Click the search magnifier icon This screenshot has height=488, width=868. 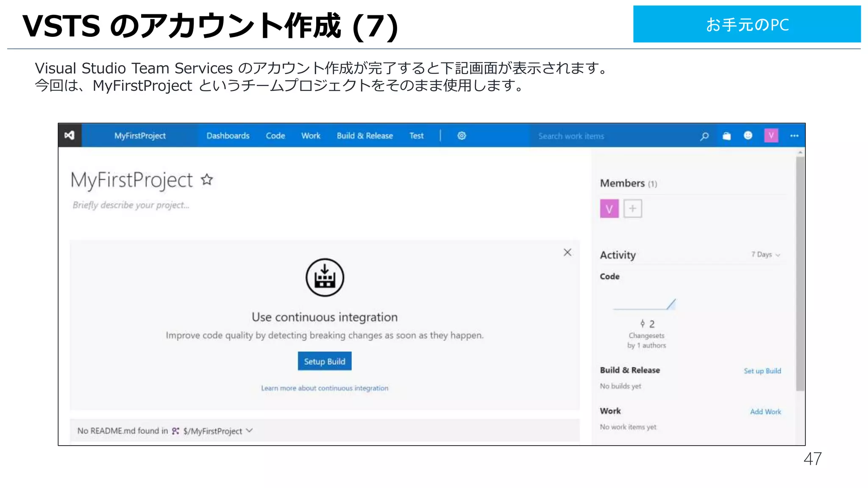click(704, 136)
